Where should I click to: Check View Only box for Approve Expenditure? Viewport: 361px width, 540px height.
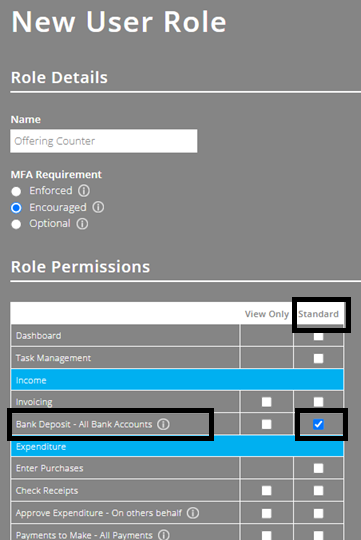tap(266, 513)
